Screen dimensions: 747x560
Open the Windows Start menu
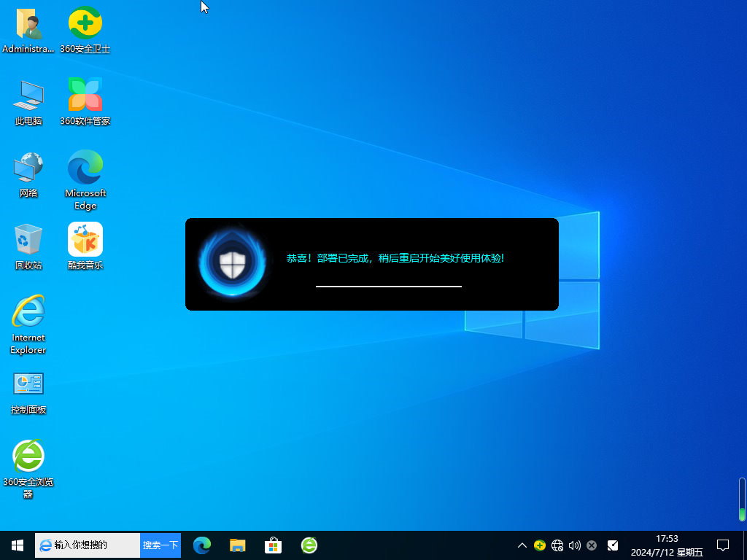[18, 545]
